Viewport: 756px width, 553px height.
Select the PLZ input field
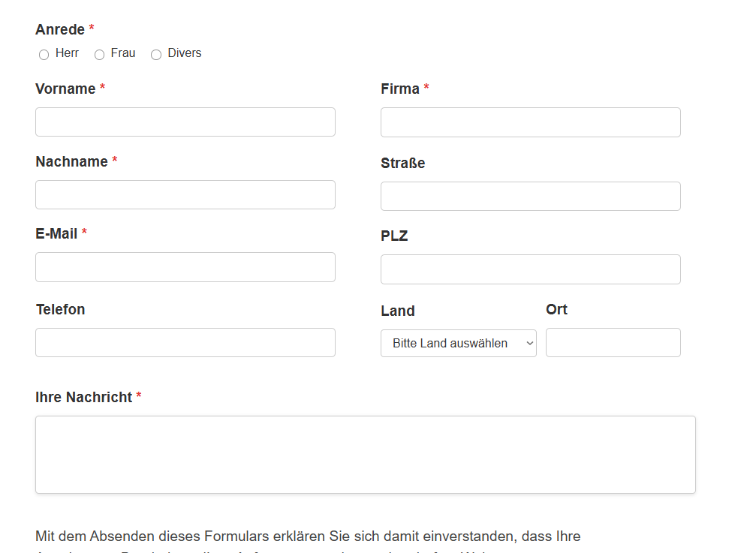click(530, 269)
